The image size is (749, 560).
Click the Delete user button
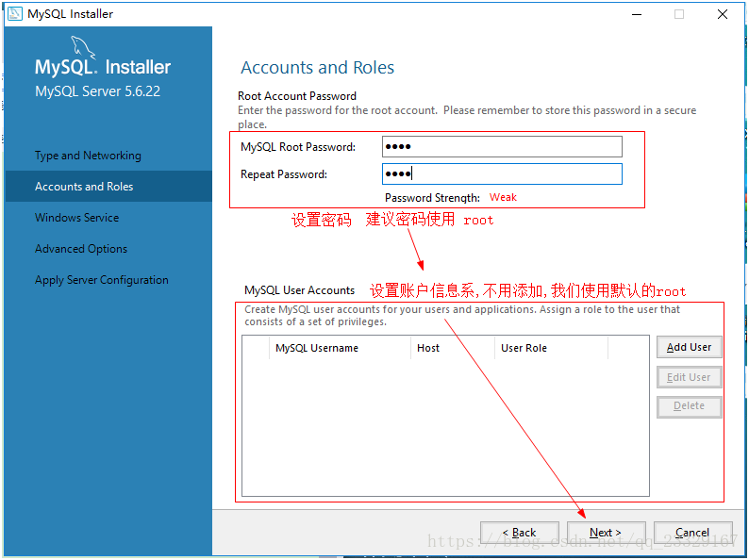pos(689,406)
